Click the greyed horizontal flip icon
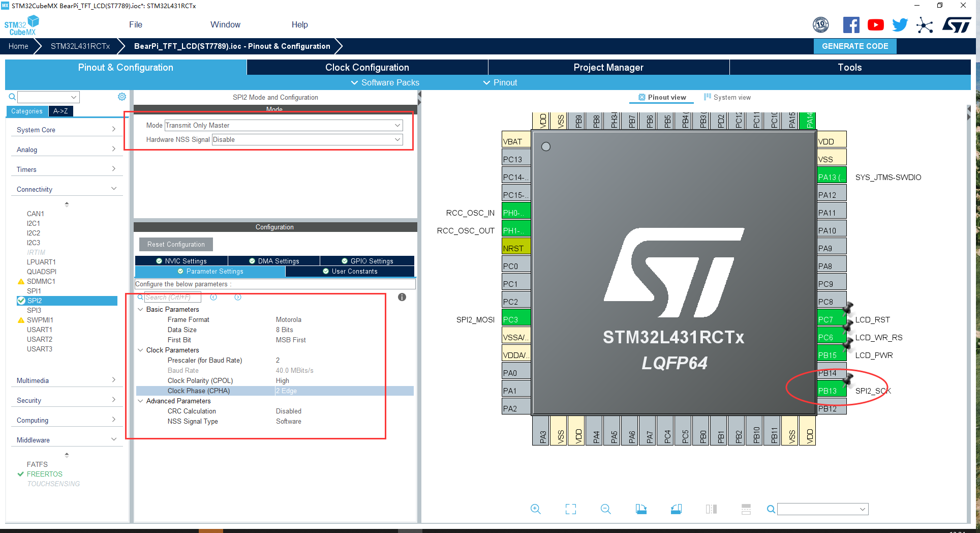This screenshot has width=980, height=533. point(711,509)
